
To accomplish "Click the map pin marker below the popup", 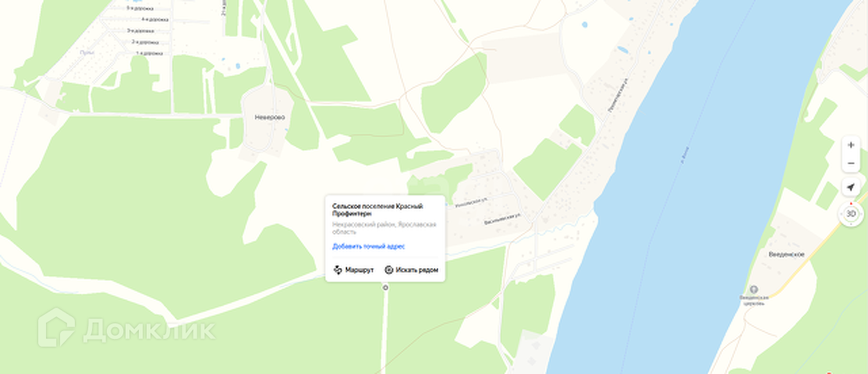I will pos(385,288).
